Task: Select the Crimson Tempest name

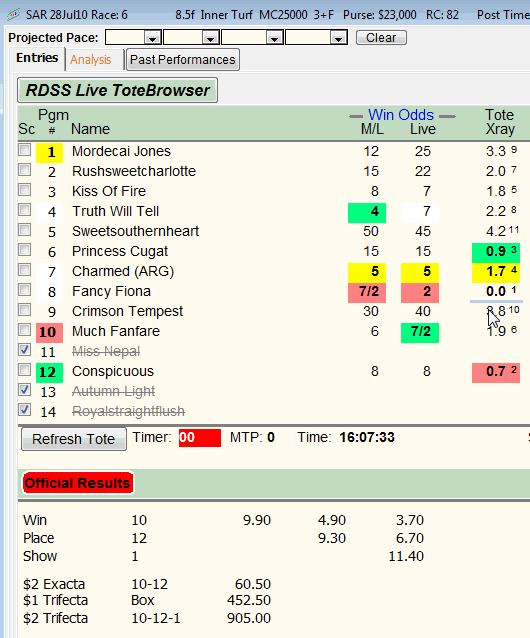Action: 127,311
